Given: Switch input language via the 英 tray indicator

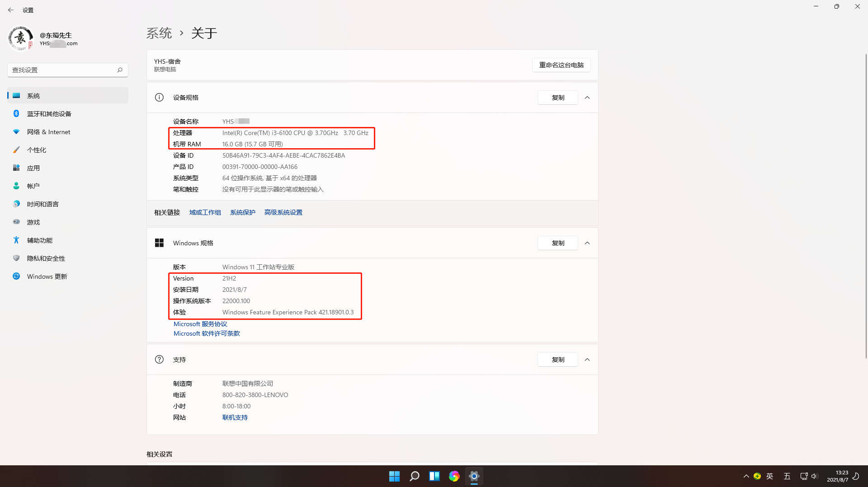Looking at the screenshot, I should [769, 476].
